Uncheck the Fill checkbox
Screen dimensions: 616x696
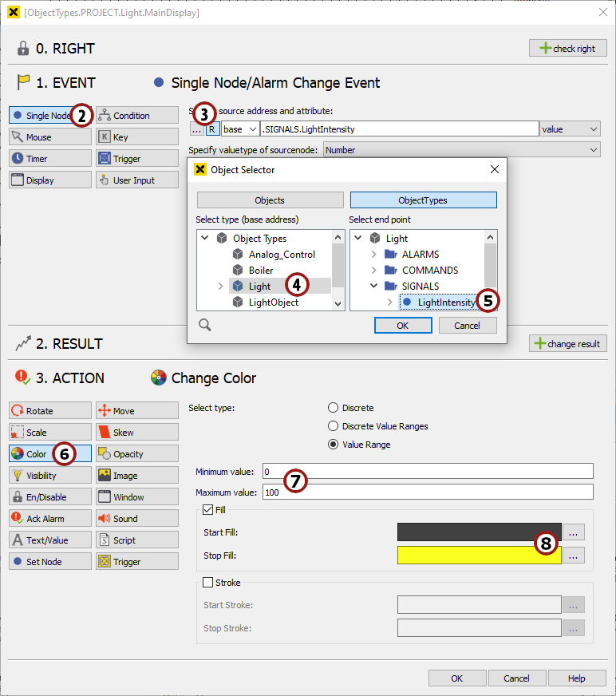(208, 509)
